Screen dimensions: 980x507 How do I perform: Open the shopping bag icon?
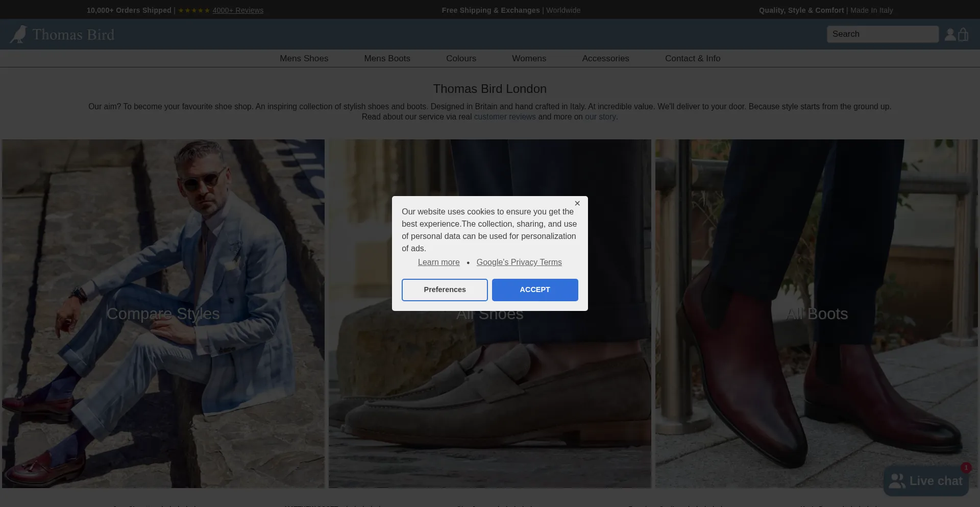coord(963,34)
